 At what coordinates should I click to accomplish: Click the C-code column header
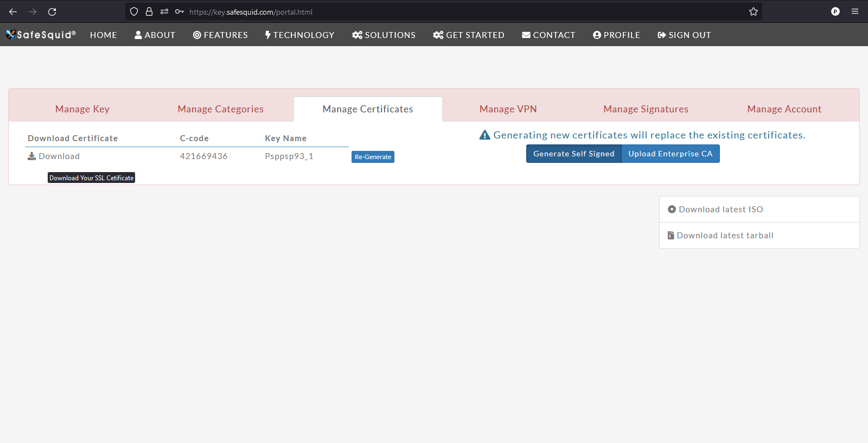[x=194, y=138]
